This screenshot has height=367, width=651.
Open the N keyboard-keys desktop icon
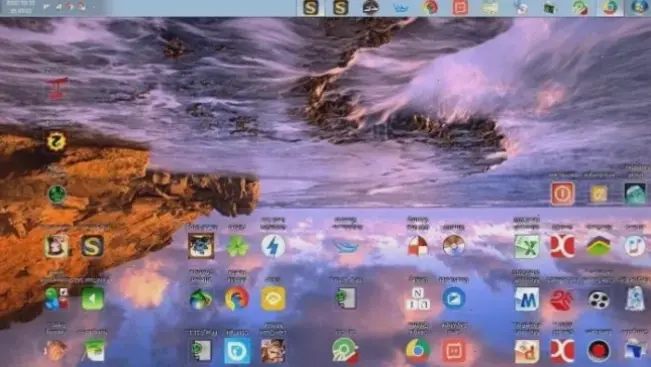417,299
